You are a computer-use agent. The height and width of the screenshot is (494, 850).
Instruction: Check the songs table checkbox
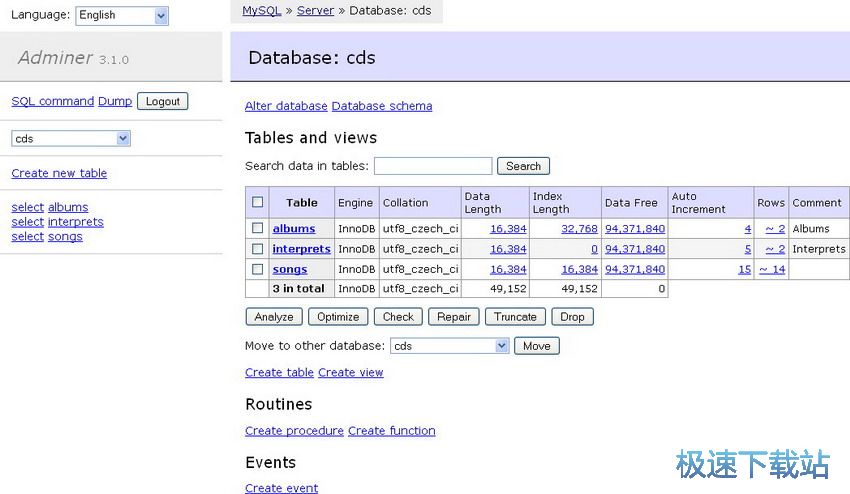257,269
